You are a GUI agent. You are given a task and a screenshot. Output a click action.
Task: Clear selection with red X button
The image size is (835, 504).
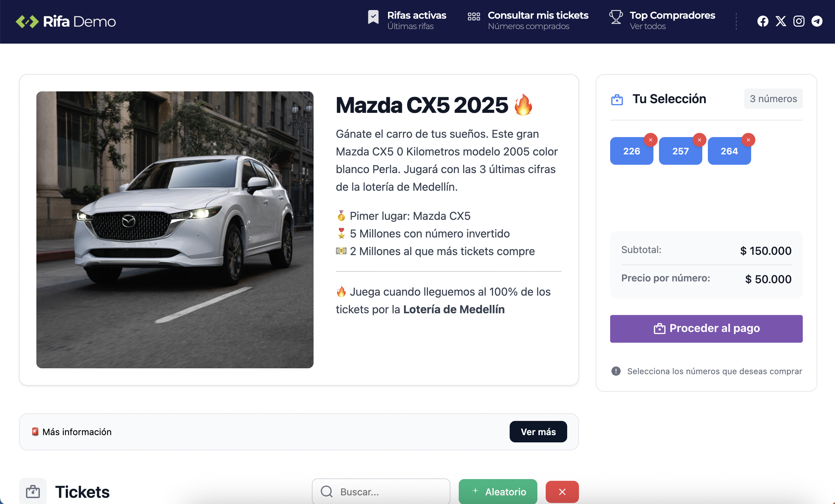pyautogui.click(x=562, y=492)
